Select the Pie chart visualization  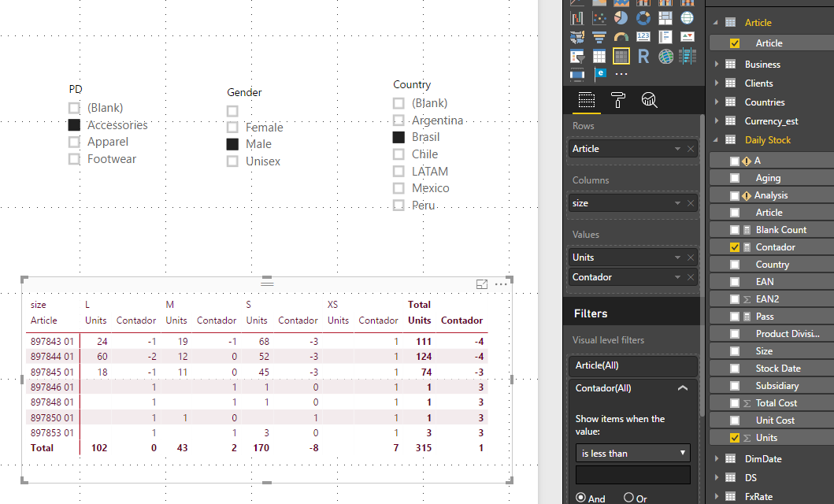pos(621,18)
